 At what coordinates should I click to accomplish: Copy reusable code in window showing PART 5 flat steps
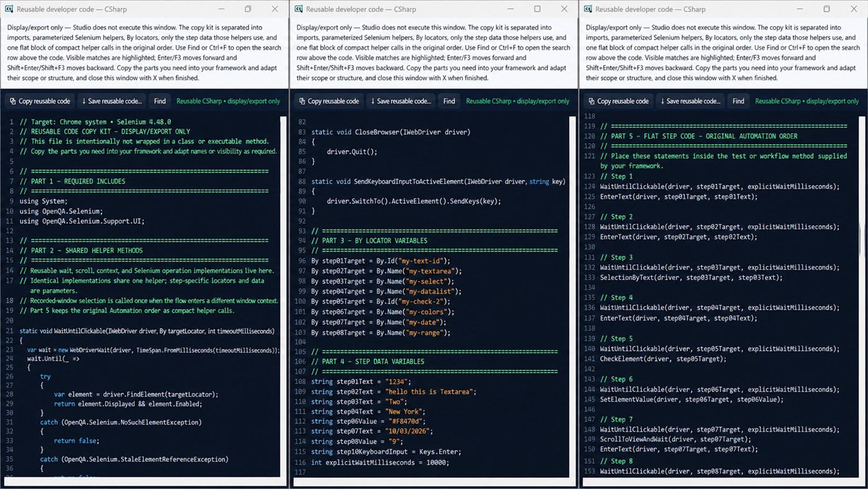(618, 101)
